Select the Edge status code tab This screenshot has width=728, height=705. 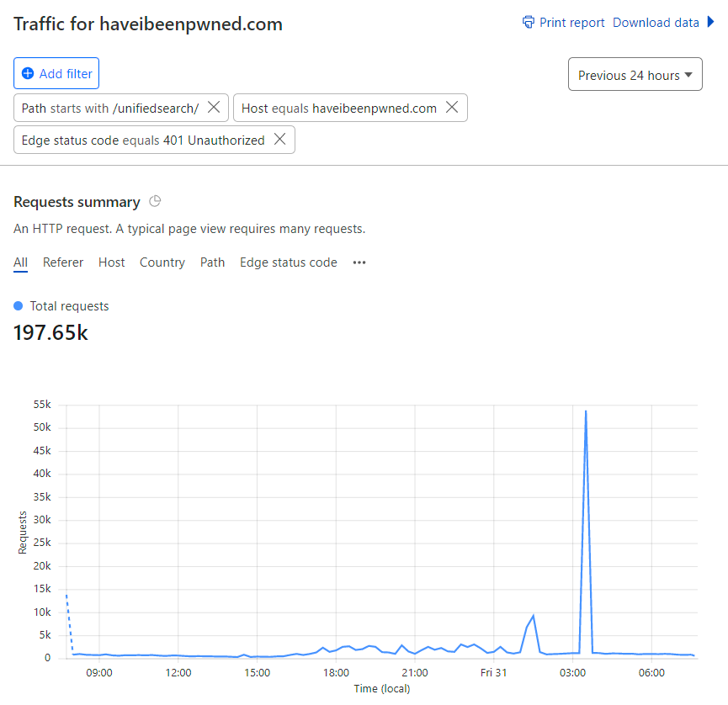(289, 262)
